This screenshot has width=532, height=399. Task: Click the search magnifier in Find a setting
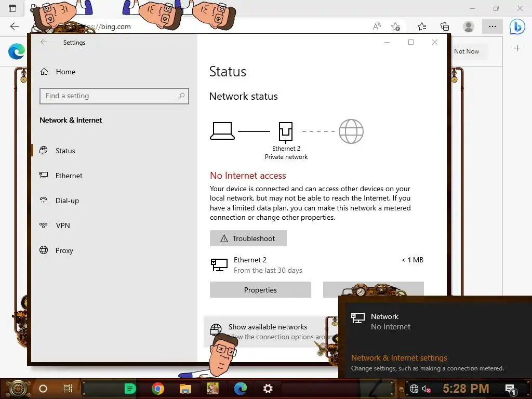(181, 96)
